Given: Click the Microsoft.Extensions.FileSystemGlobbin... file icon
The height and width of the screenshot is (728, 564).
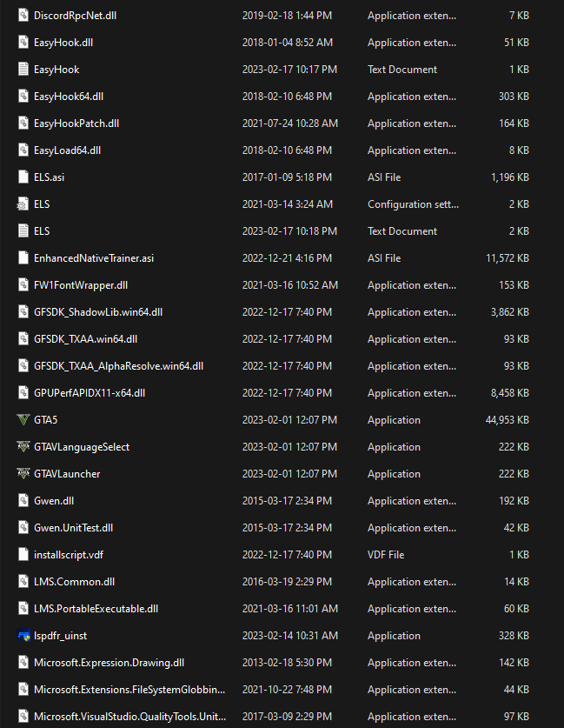Looking at the screenshot, I should (23, 689).
